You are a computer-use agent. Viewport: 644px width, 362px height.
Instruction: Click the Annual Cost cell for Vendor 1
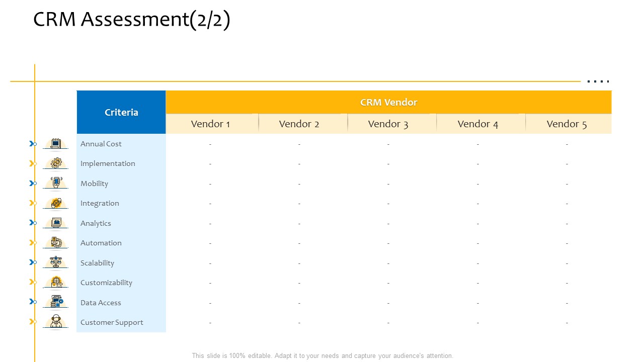coord(210,144)
